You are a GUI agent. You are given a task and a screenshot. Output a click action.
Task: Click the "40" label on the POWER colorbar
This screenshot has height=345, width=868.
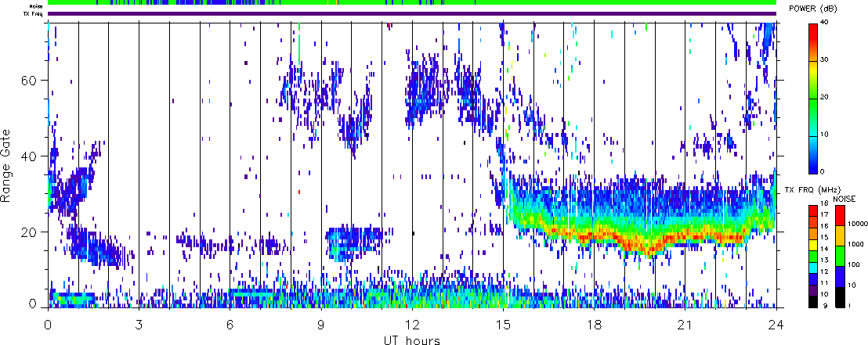[x=823, y=23]
